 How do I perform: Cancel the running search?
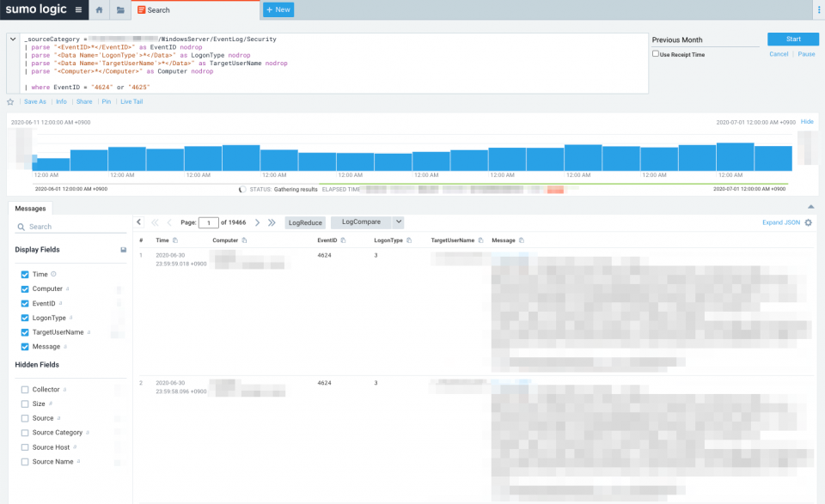click(x=779, y=54)
